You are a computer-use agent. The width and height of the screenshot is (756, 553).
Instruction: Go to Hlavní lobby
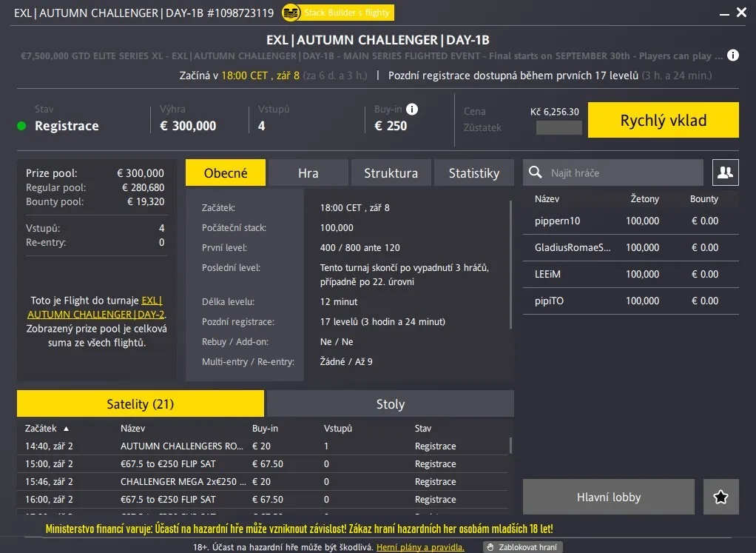(609, 497)
